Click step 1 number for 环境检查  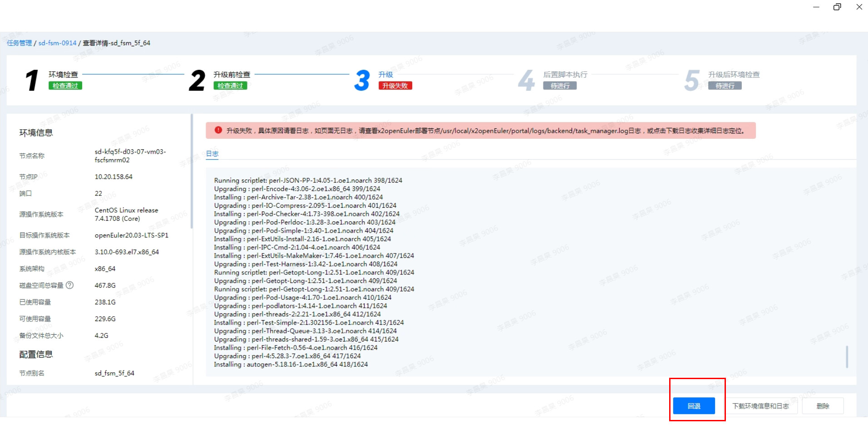[x=32, y=80]
